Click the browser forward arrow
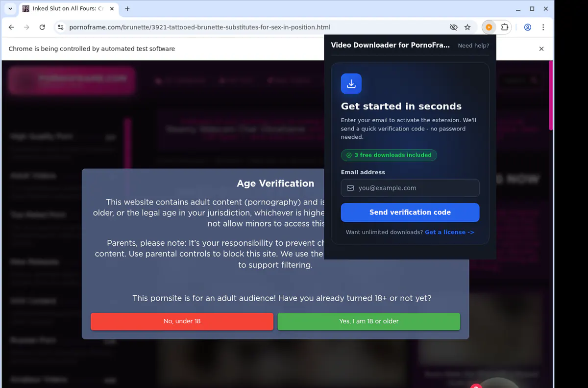Screen dimensions: 588x388 point(26,27)
